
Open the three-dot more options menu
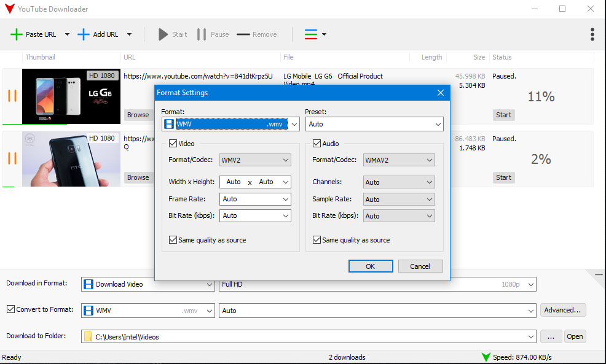[x=592, y=34]
